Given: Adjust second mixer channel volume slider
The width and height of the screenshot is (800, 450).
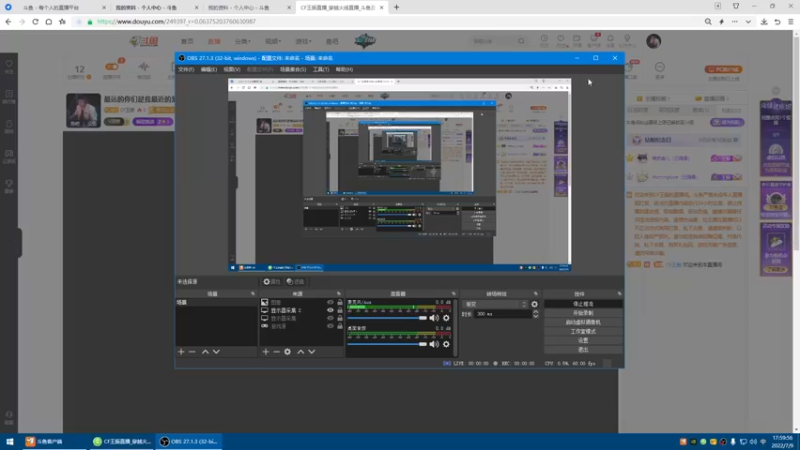Looking at the screenshot, I should [x=387, y=344].
